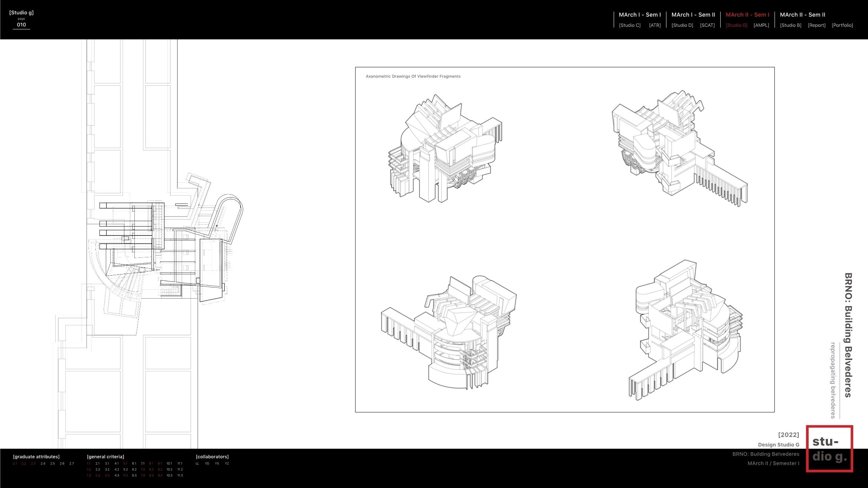The width and height of the screenshot is (868, 488).
Task: Open the [Studio B] link
Action: (790, 25)
